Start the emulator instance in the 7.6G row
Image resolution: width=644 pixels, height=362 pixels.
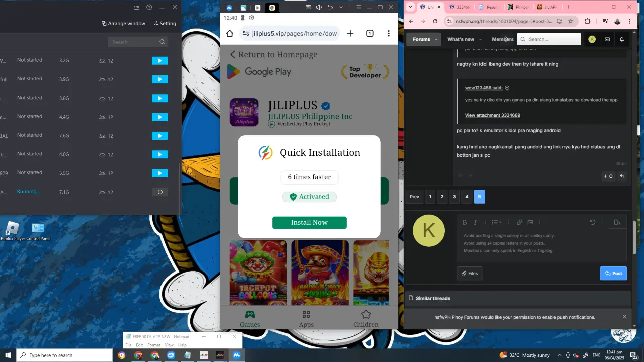pos(160,136)
